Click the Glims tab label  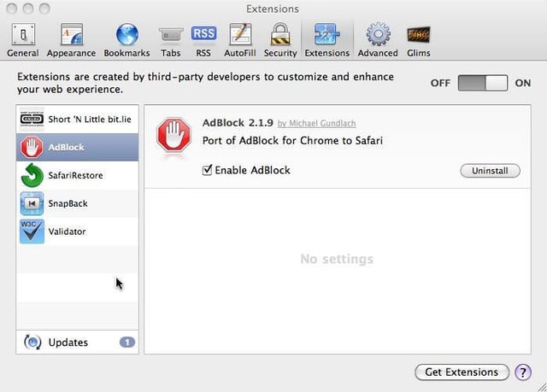(419, 53)
